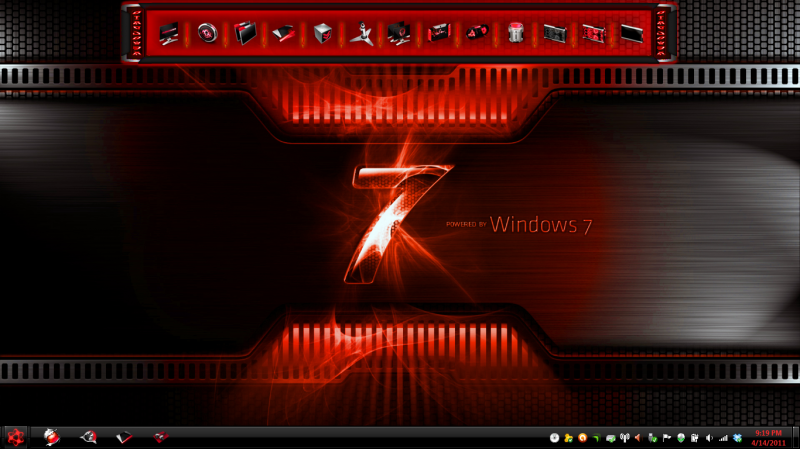800x449 pixels.
Task: Click the orange circular update tray icon
Action: point(582,438)
